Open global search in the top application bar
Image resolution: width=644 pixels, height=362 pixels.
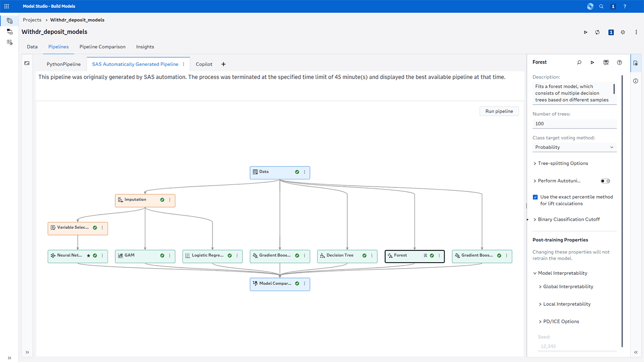pyautogui.click(x=601, y=6)
